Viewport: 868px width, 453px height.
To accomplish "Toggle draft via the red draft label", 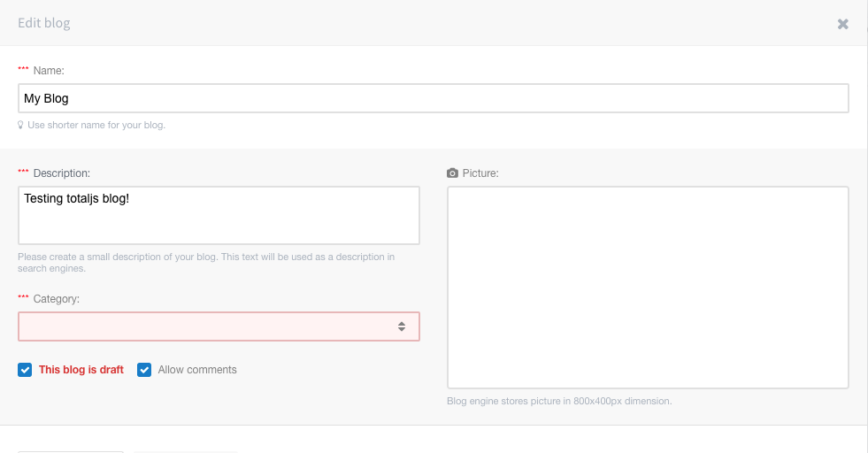I will click(81, 370).
